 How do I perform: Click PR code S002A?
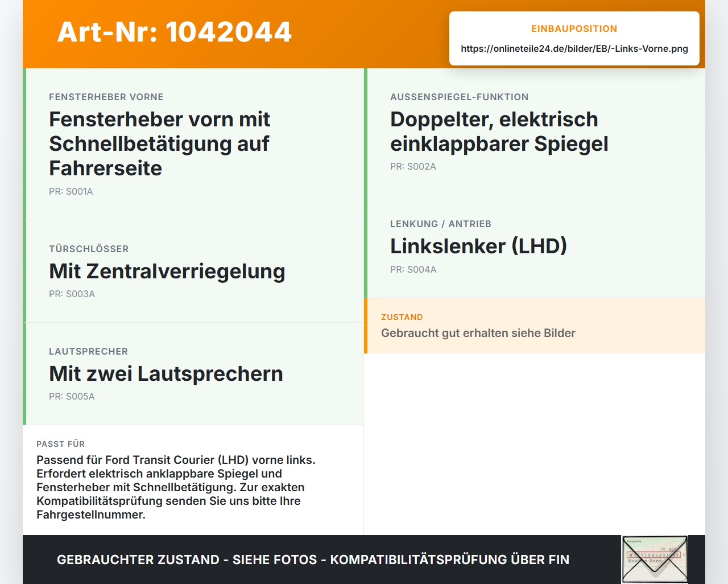[413, 166]
